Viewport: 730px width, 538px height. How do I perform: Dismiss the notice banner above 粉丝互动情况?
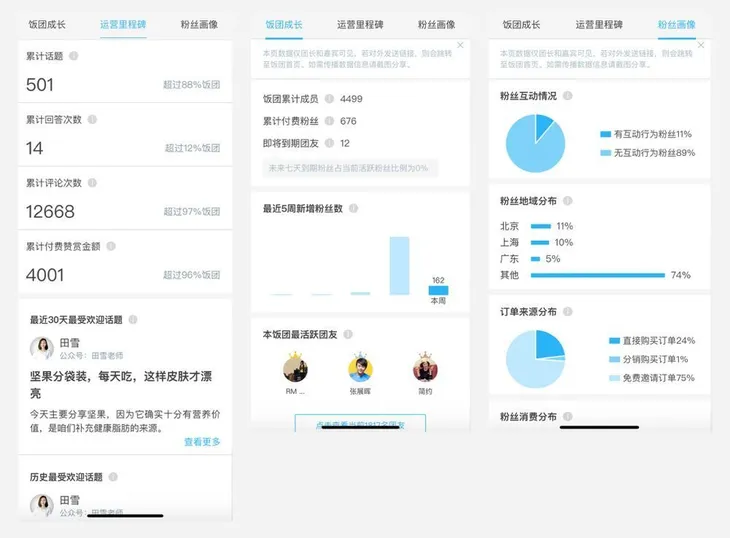point(699,46)
